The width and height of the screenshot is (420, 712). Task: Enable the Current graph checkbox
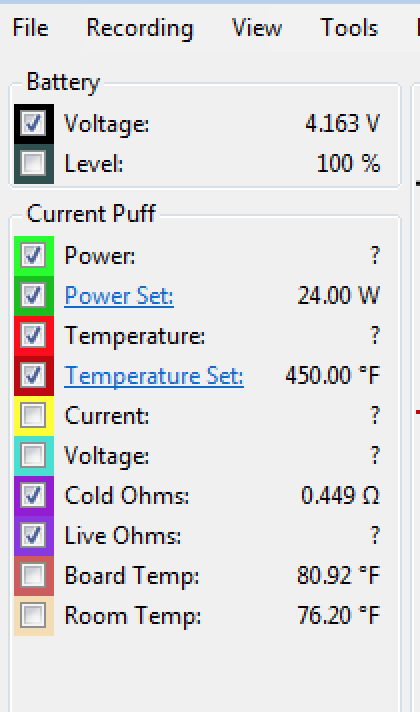[x=33, y=415]
